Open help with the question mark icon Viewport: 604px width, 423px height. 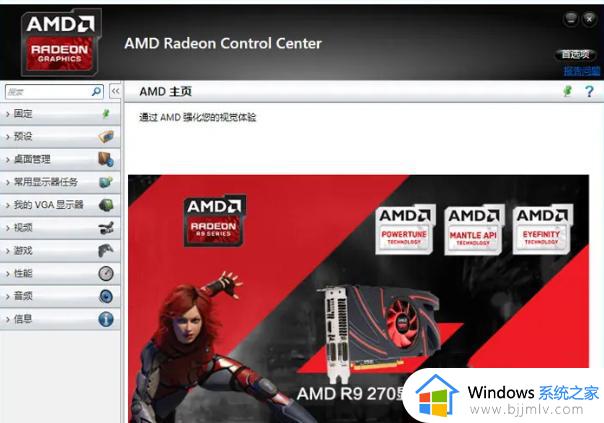pyautogui.click(x=589, y=91)
